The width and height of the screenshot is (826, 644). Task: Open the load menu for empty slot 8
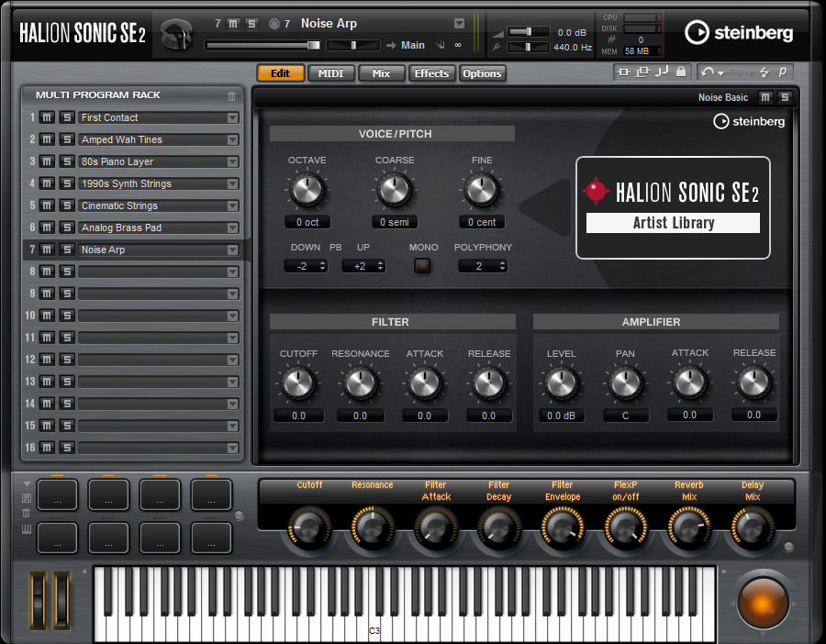click(233, 272)
